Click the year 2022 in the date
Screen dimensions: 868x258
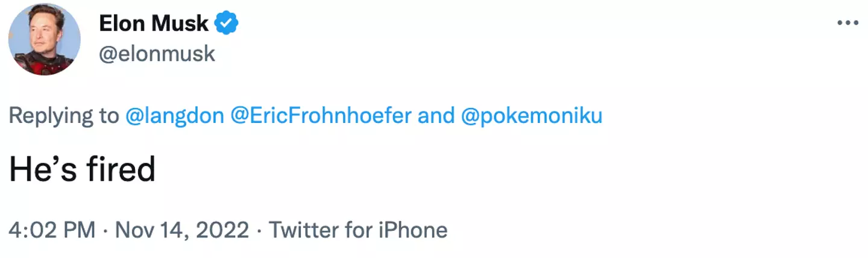click(222, 230)
